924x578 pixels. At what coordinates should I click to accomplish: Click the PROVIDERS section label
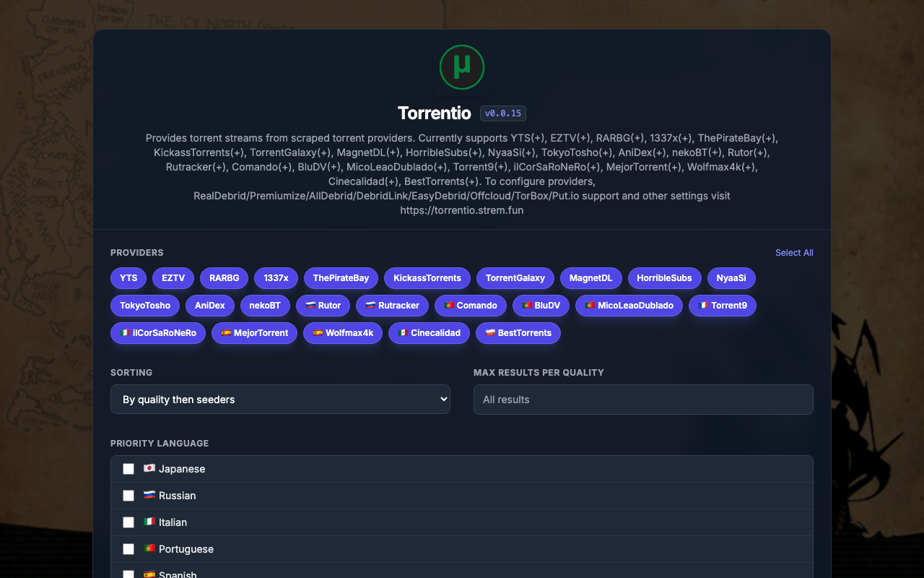pos(137,253)
